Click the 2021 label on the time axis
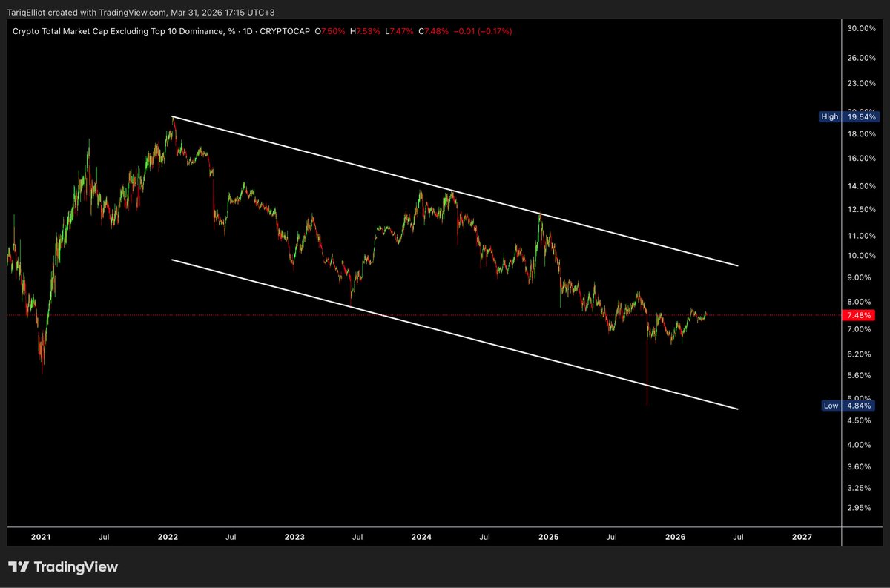This screenshot has width=890, height=588. tap(41, 537)
